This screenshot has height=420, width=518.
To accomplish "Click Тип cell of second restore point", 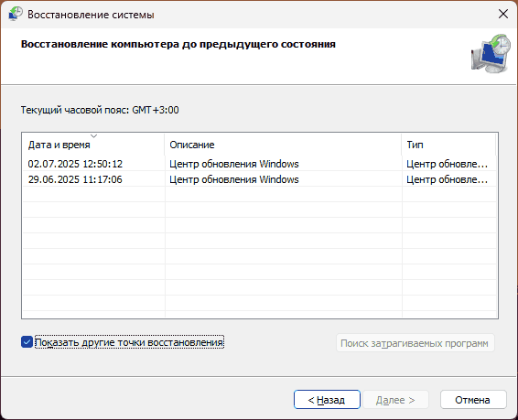I will pos(447,179).
